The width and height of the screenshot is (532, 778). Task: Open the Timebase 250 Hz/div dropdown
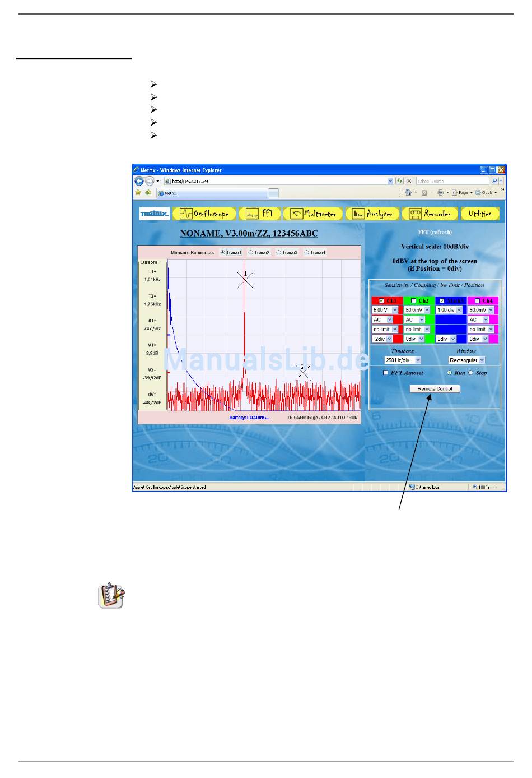[x=402, y=360]
